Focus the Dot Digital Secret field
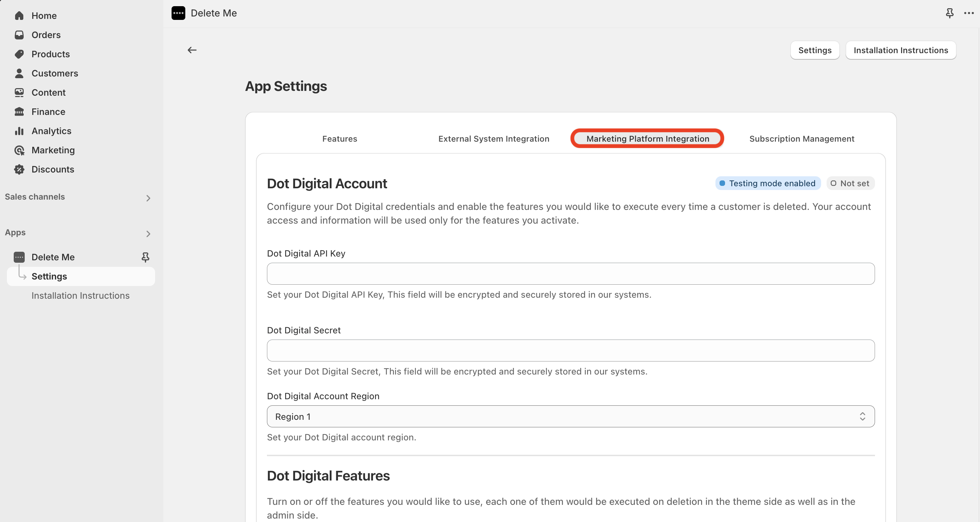 (x=571, y=351)
